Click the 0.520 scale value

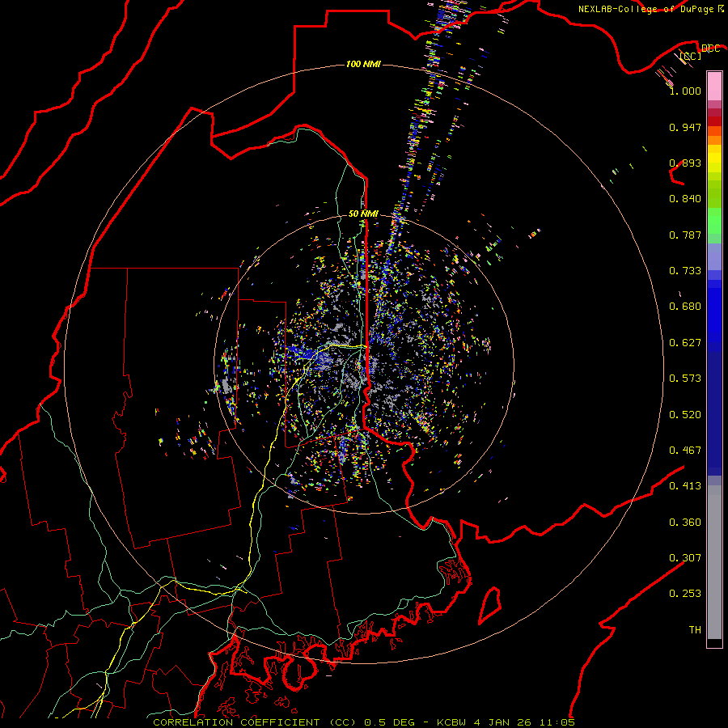click(x=685, y=415)
